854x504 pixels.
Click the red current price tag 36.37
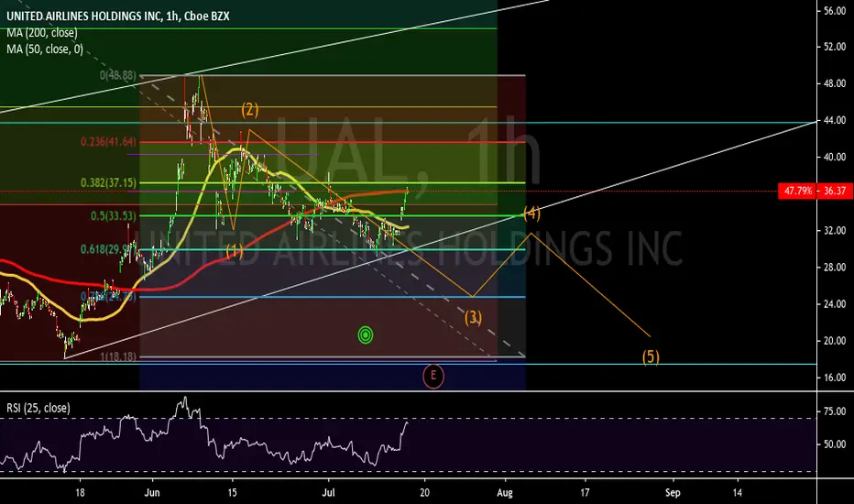pyautogui.click(x=835, y=191)
